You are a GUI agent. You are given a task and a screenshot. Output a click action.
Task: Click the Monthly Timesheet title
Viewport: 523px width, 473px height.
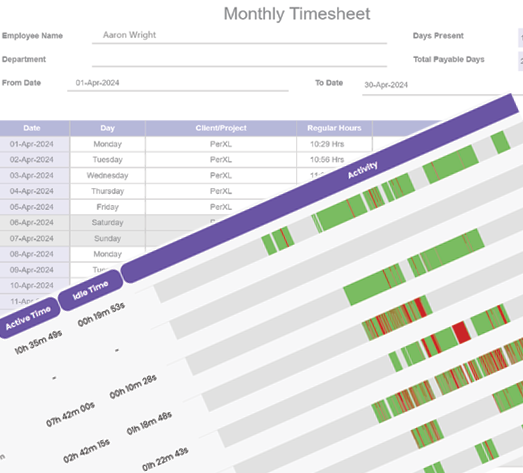coord(297,14)
